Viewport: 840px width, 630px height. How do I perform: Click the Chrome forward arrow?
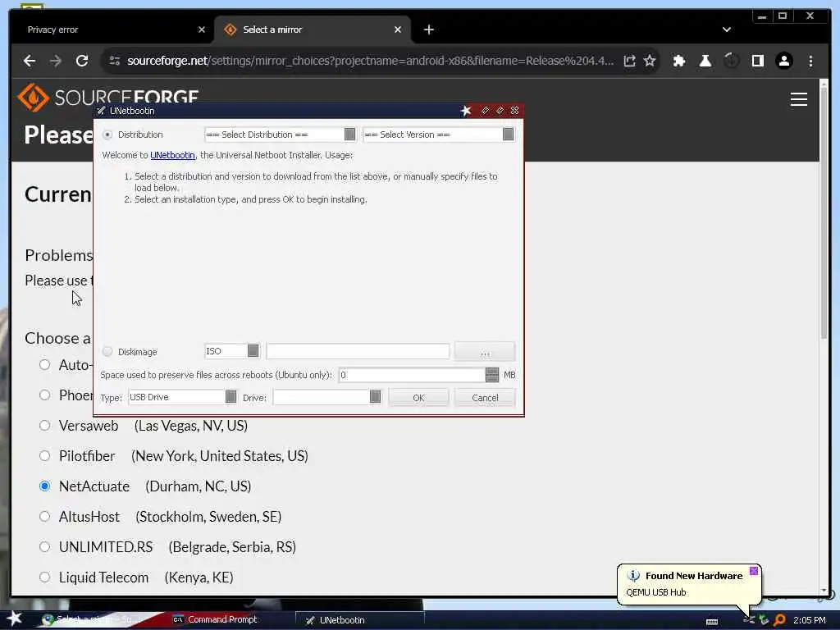point(56,61)
